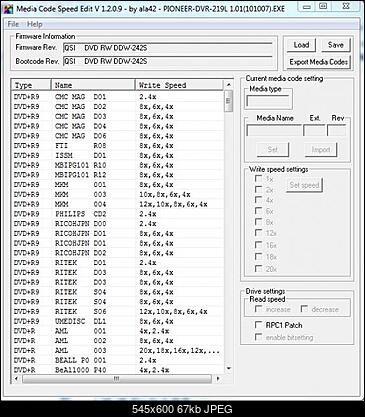Select the ISSM D01 row
This screenshot has height=417, width=365.
(x=118, y=155)
